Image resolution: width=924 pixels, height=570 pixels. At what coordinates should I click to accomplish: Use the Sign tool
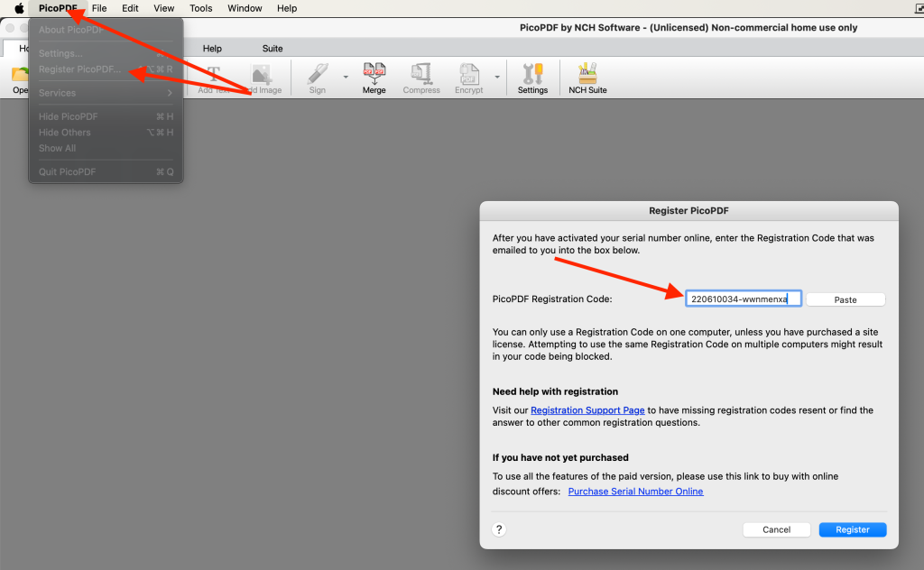(317, 78)
